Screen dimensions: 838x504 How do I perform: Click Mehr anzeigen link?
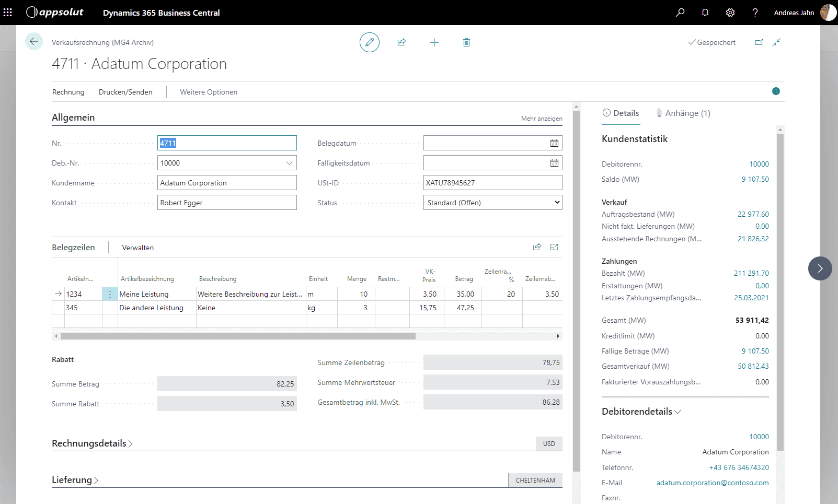[542, 119]
